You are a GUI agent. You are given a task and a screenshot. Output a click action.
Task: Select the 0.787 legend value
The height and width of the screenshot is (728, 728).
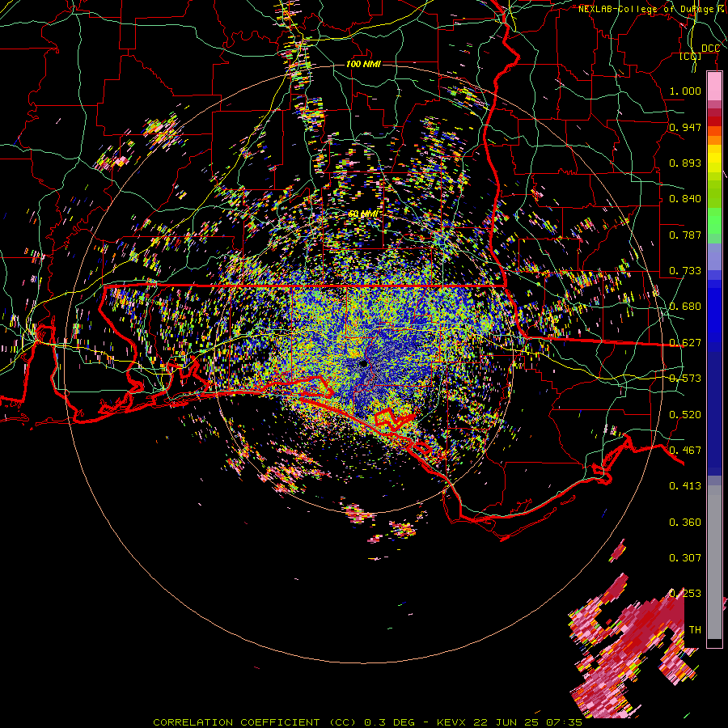click(685, 235)
